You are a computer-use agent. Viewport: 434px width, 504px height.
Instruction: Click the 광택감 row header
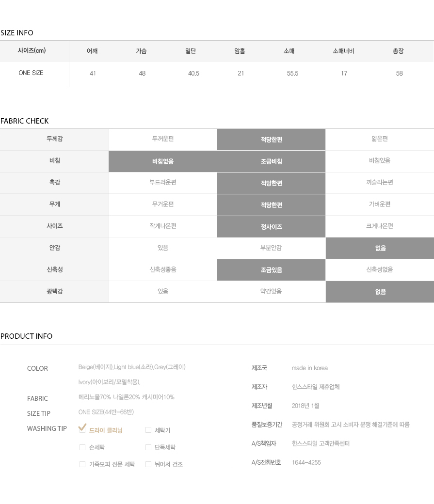54,292
